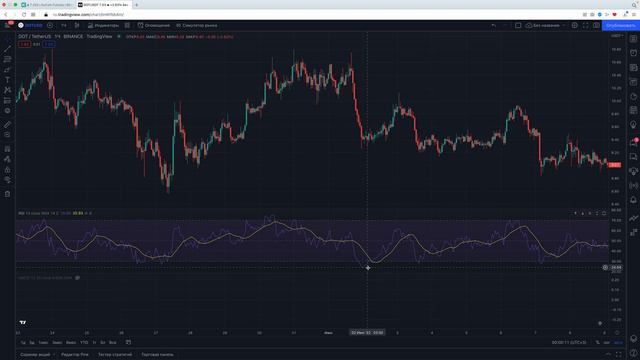
Task: Open the notifications bell in right sidebar
Action: (633, 200)
